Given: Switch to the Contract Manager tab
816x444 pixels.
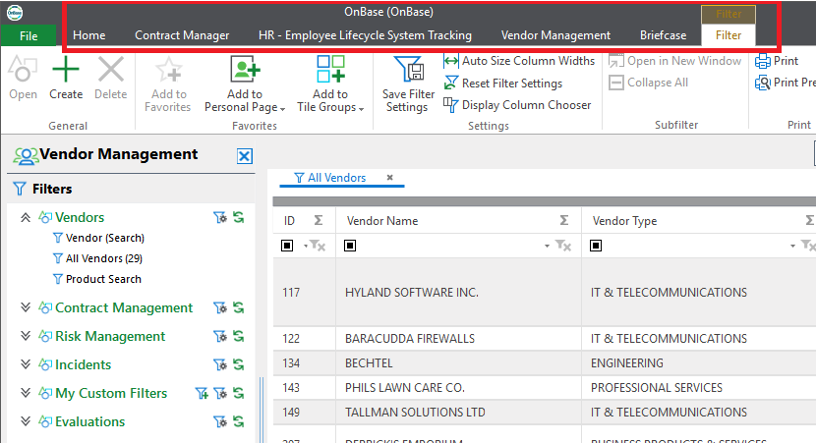Looking at the screenshot, I should (182, 35).
